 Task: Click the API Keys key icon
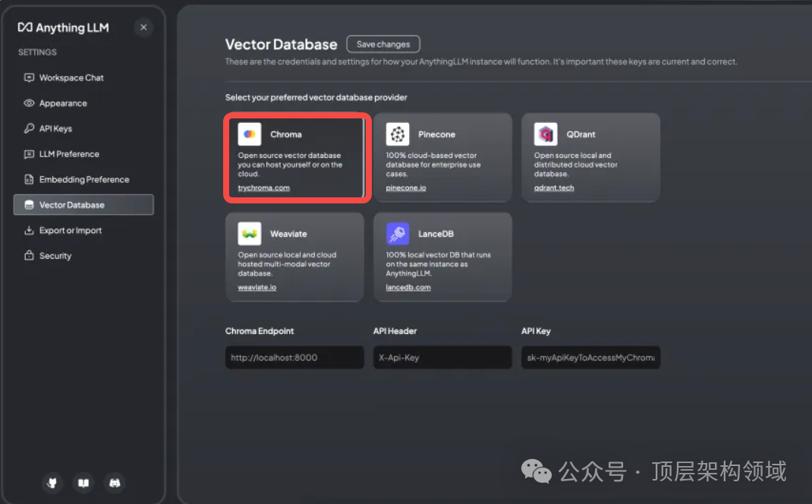pos(29,128)
